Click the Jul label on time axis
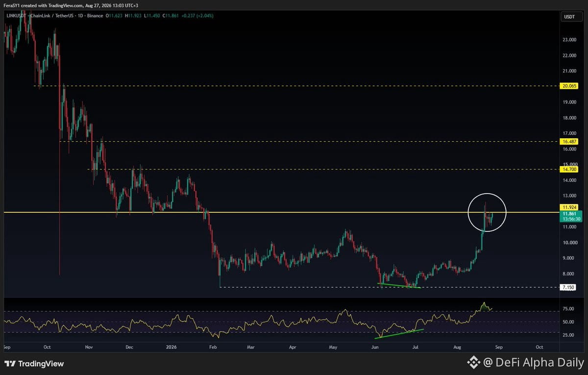 415,347
